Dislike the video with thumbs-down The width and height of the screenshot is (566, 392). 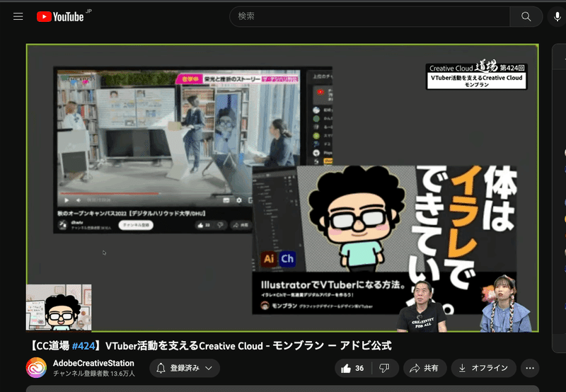pyautogui.click(x=384, y=368)
